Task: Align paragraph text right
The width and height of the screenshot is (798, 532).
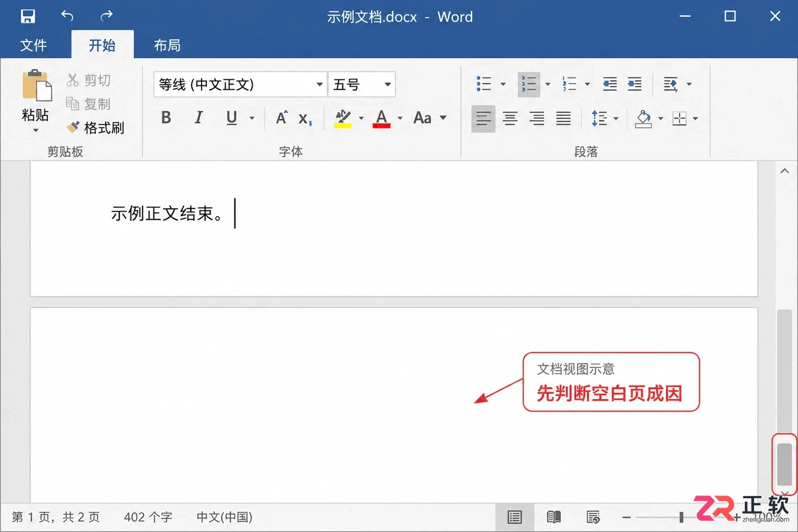Action: pyautogui.click(x=536, y=118)
